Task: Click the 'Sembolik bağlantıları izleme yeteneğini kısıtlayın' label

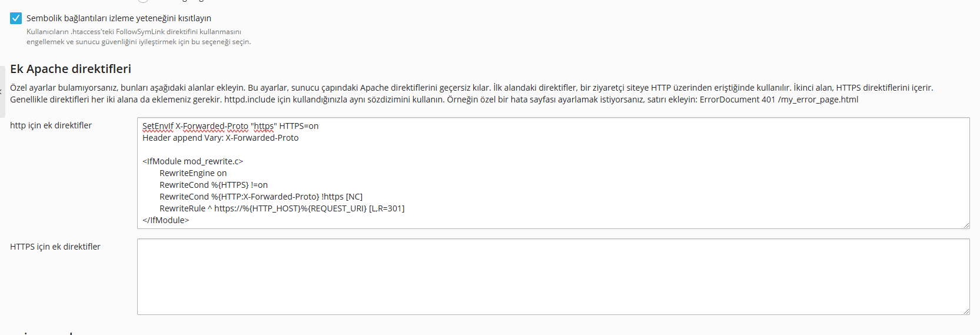Action: click(118, 18)
